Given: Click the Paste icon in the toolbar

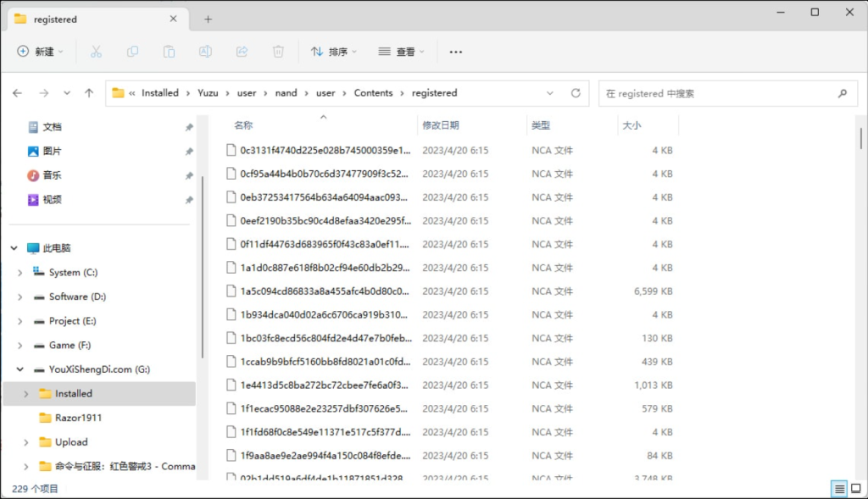Looking at the screenshot, I should pyautogui.click(x=169, y=52).
